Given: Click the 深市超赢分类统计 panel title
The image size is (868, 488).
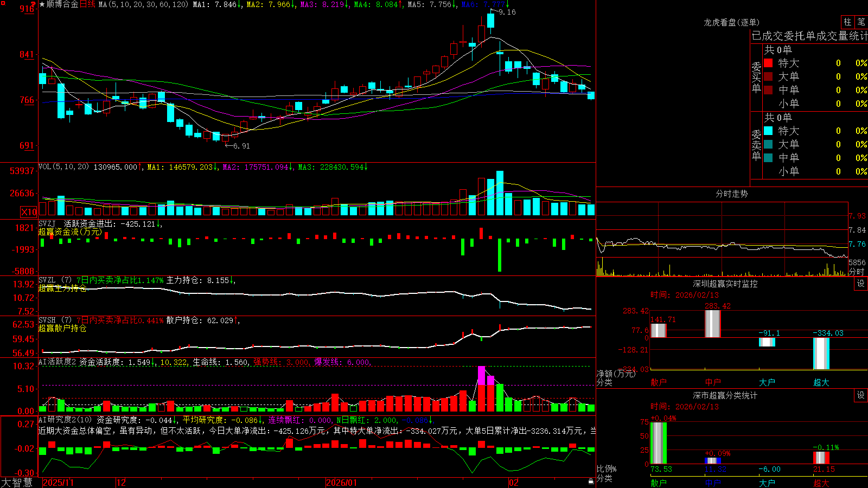Looking at the screenshot, I should click(x=725, y=395).
